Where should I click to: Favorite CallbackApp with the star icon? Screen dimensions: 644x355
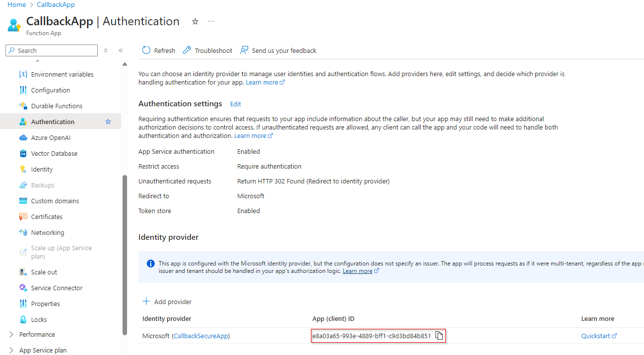pyautogui.click(x=195, y=22)
